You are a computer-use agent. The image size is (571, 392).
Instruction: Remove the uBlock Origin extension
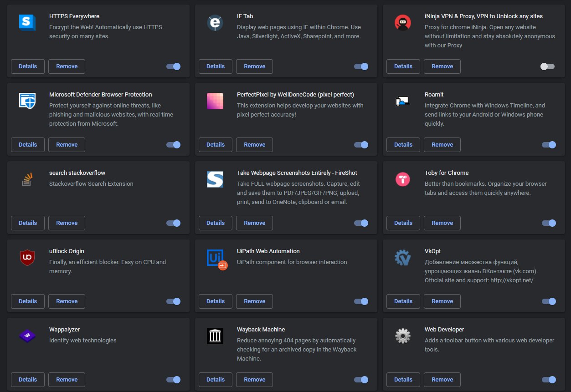(x=67, y=301)
